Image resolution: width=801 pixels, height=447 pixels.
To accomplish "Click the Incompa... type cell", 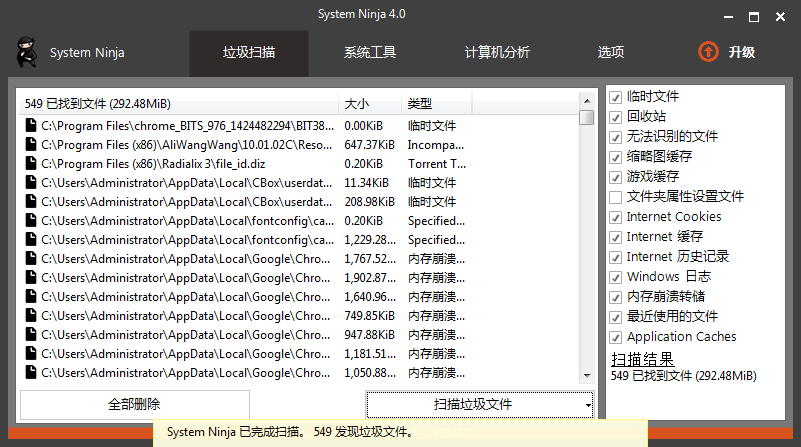I will tap(436, 145).
